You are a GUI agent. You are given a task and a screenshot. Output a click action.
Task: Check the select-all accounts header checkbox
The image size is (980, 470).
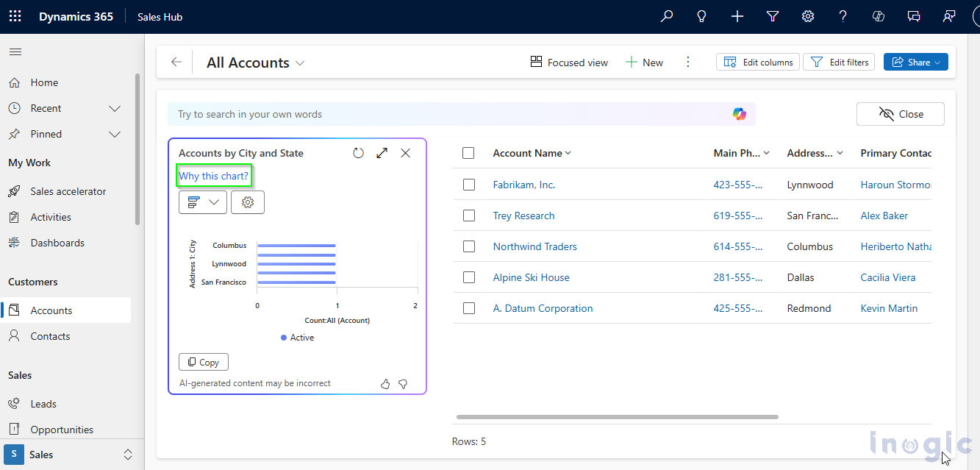pos(468,153)
